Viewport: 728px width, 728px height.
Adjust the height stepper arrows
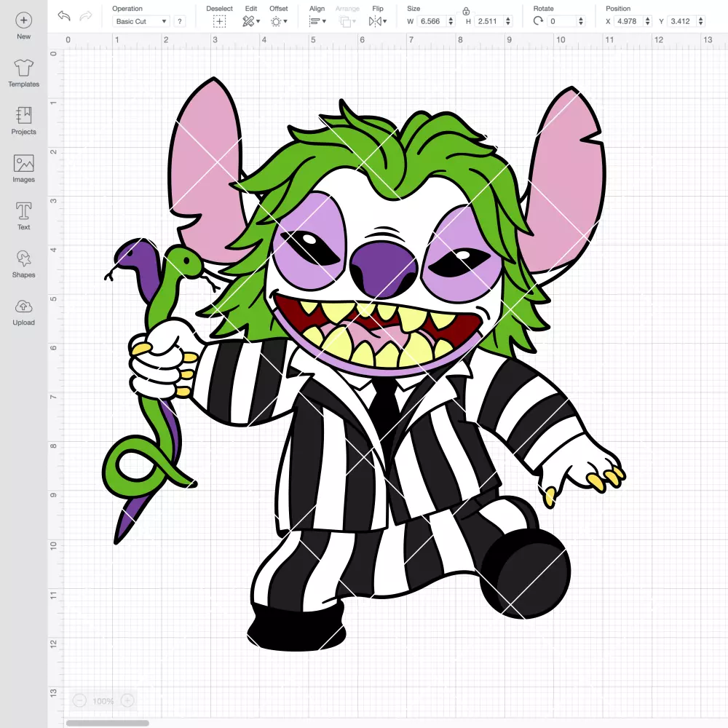click(x=508, y=21)
